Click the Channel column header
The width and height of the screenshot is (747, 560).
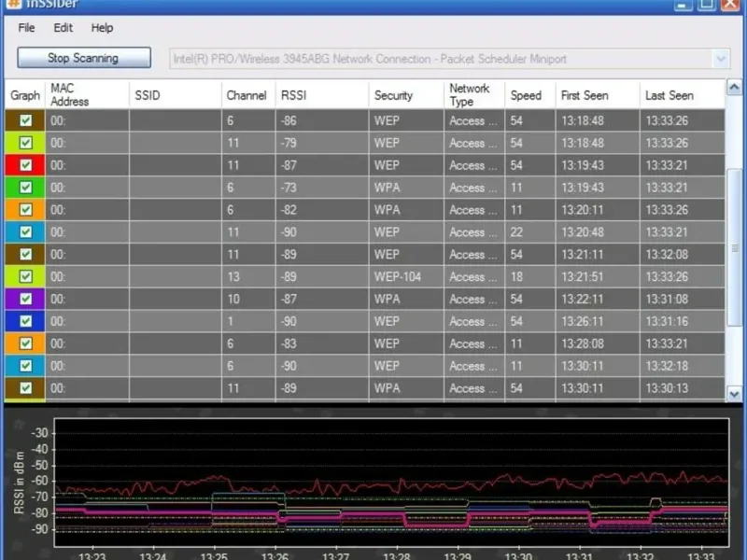[247, 95]
